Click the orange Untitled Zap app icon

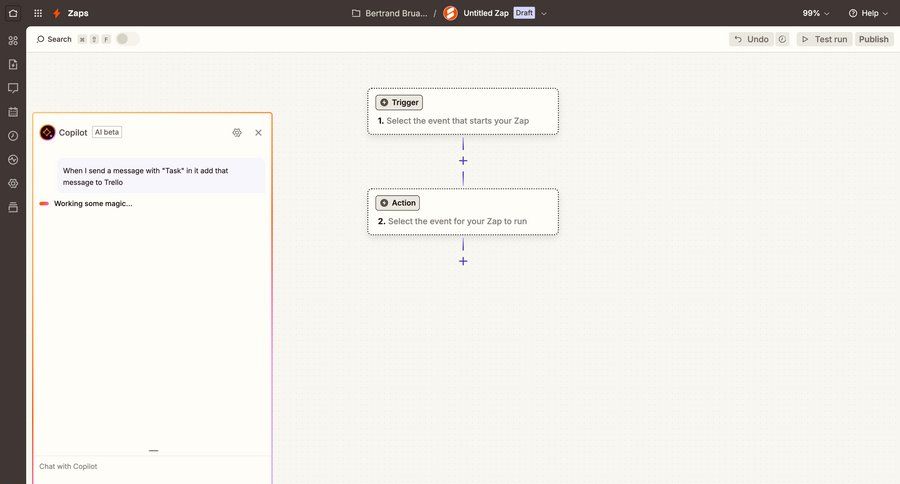(x=451, y=13)
